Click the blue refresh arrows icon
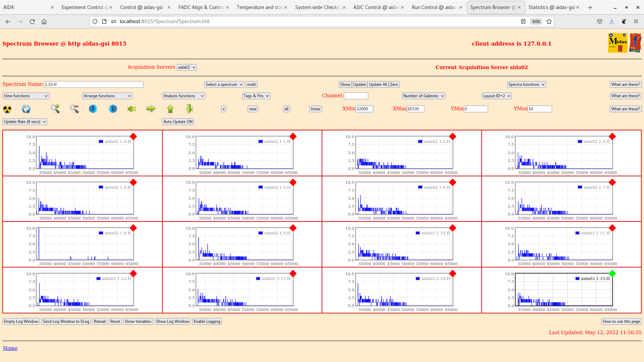This screenshot has width=644, height=362. point(26,109)
